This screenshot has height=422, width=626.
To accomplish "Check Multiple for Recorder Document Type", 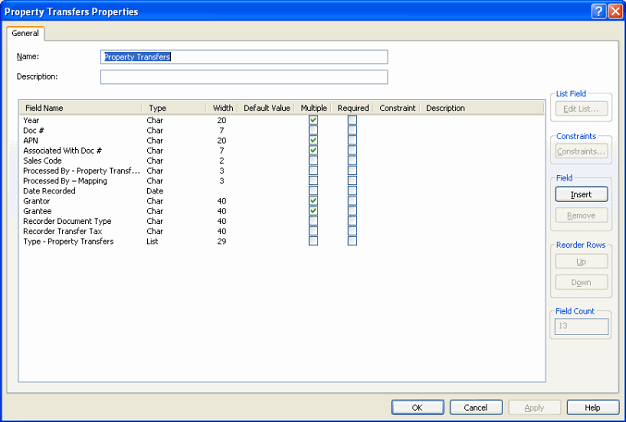I will [x=313, y=221].
